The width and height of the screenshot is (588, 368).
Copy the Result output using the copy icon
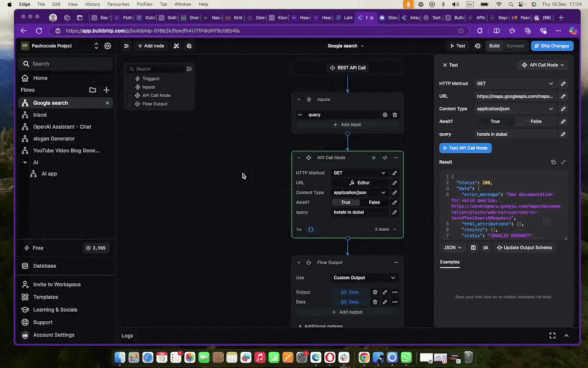(553, 162)
